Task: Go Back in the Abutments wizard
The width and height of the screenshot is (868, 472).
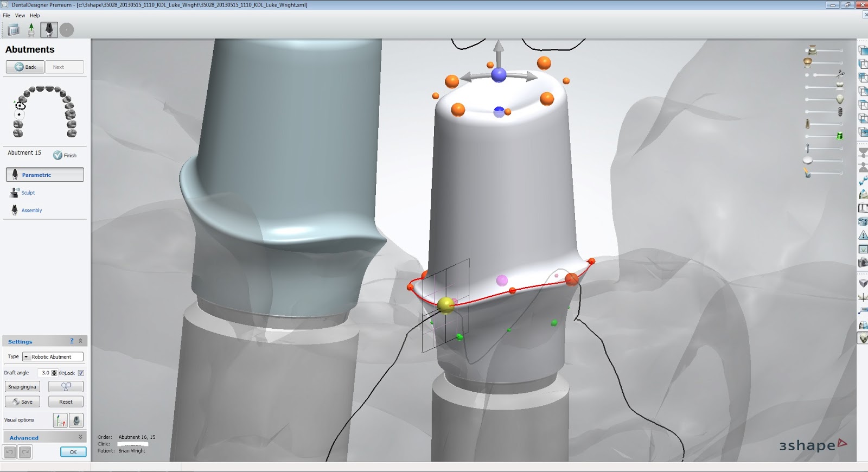Action: pos(25,67)
